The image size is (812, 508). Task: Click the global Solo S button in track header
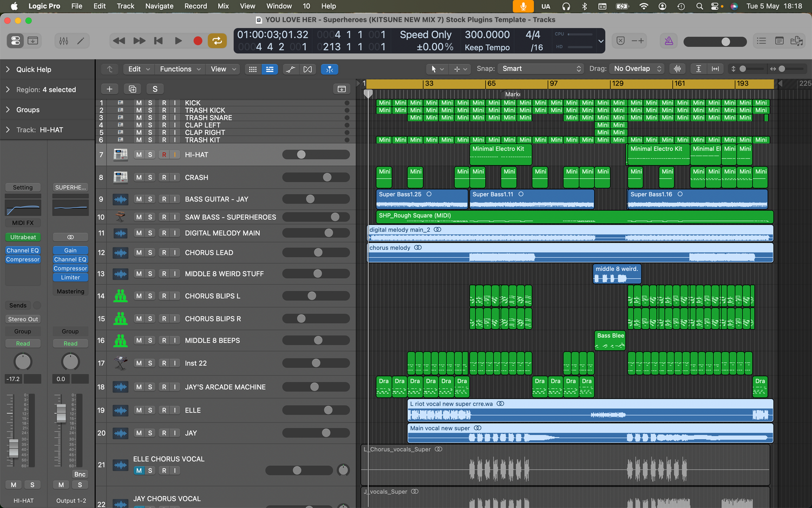click(155, 89)
